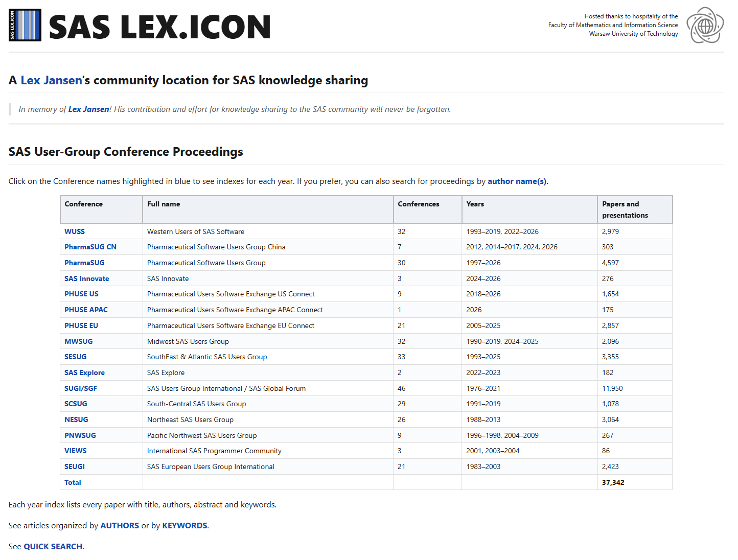The image size is (738, 560).
Task: Open the Lex Jansen link in the heading
Action: [x=51, y=80]
